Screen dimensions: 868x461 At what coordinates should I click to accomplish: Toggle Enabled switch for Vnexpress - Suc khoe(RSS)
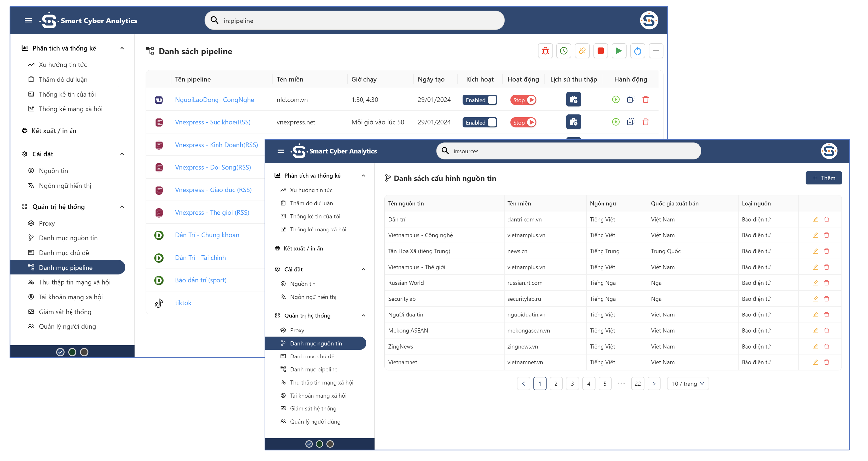point(479,122)
